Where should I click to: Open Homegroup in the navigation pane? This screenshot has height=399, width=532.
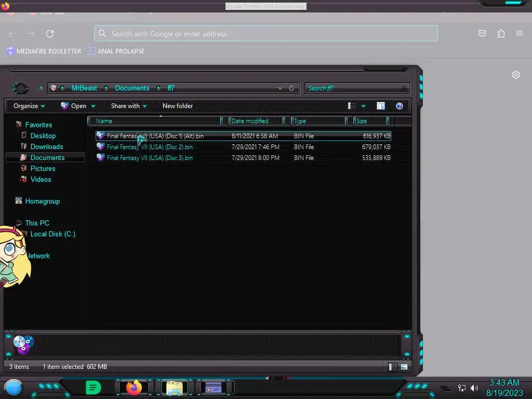tap(42, 201)
